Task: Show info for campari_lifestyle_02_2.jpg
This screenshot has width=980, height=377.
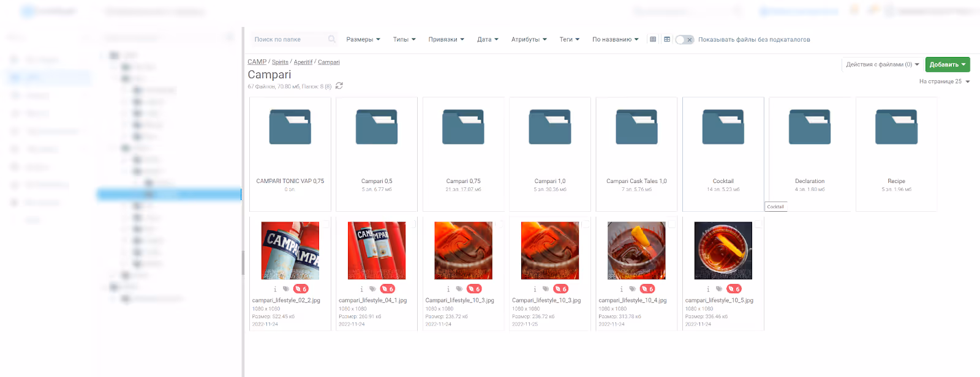Action: (275, 289)
